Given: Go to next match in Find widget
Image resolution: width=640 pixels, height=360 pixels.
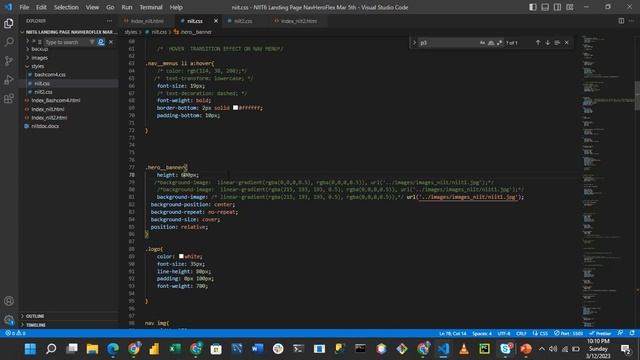Looking at the screenshot, I should click(x=548, y=42).
